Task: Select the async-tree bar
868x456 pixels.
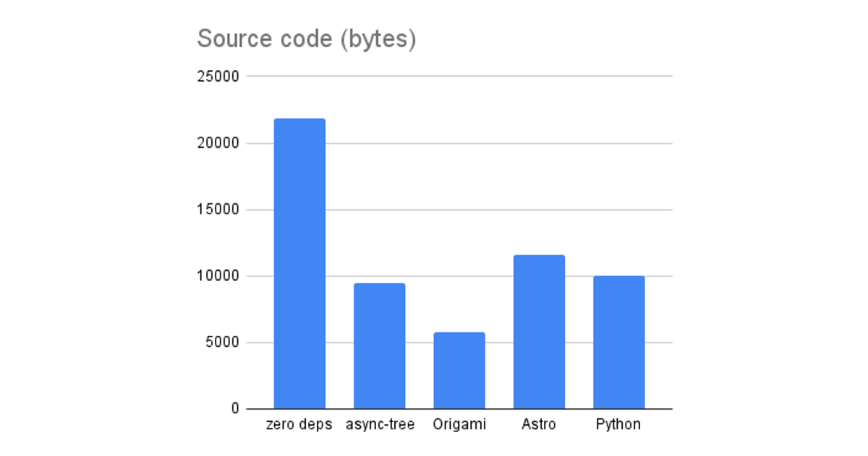Action: (379, 346)
